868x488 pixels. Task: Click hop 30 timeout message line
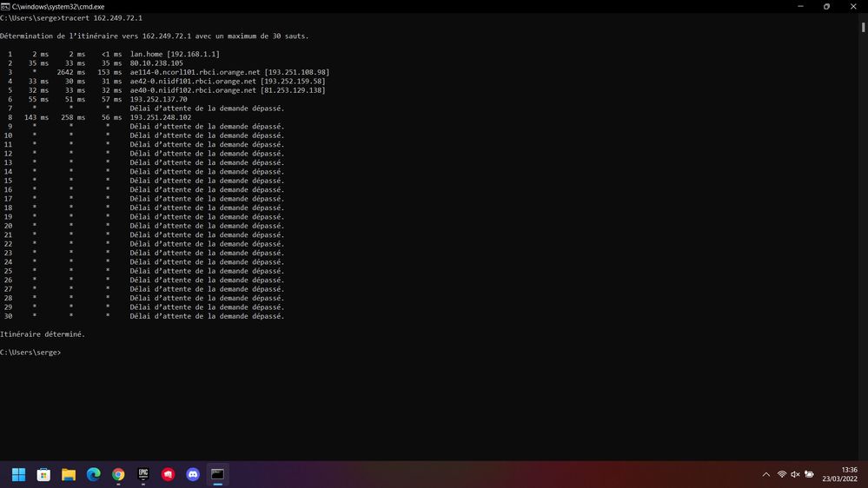point(207,316)
